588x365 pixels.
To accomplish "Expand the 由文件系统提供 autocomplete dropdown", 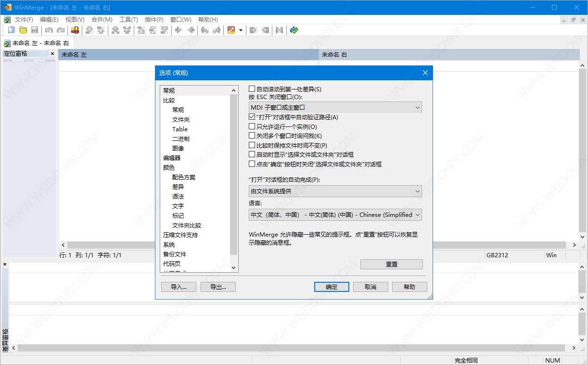I will [x=335, y=191].
